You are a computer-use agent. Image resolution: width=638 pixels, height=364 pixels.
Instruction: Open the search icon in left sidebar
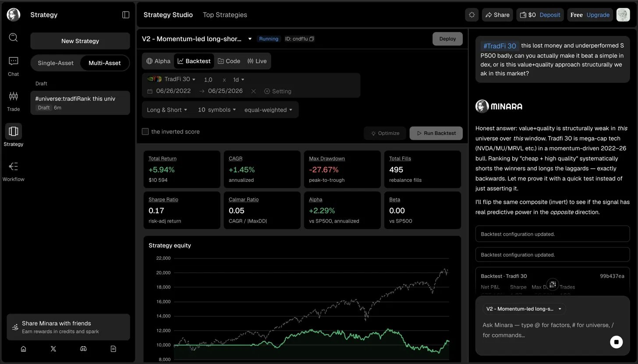pos(13,38)
